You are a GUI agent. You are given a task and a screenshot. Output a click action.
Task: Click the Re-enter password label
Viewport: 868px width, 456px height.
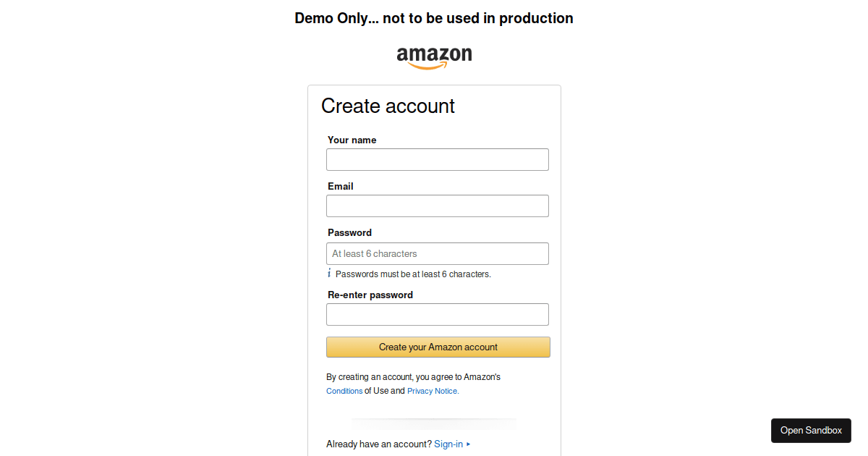pos(370,295)
